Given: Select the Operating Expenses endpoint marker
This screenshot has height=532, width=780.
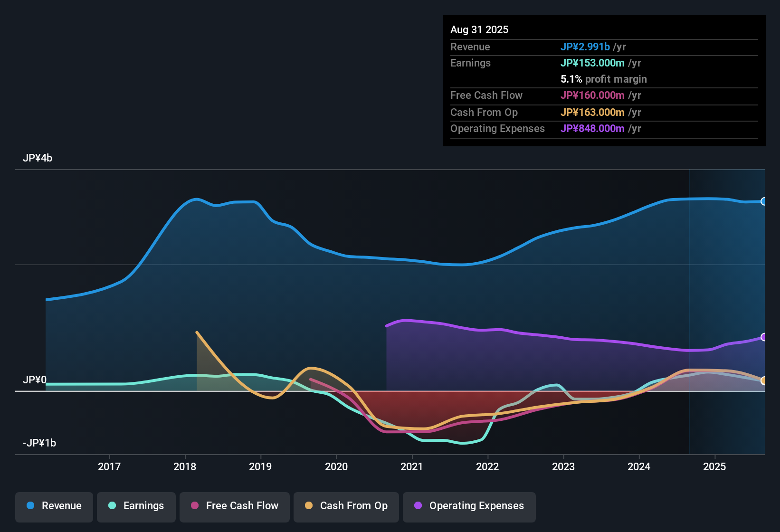Looking at the screenshot, I should click(x=764, y=337).
